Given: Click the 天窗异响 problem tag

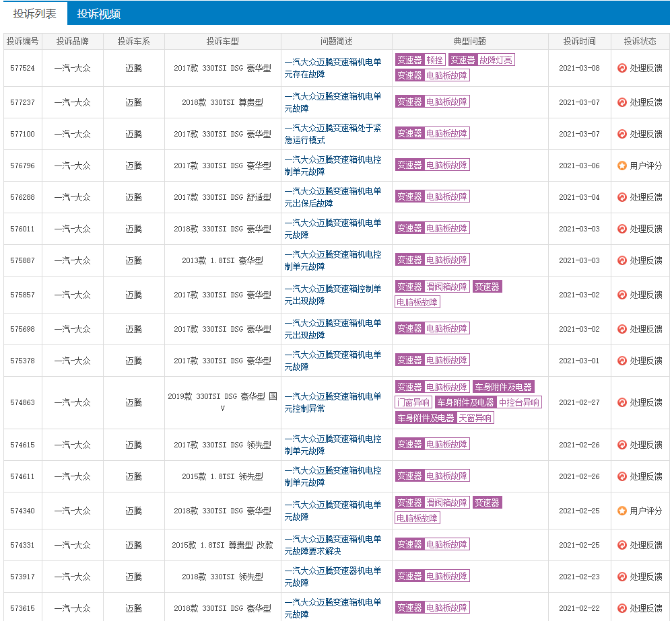Looking at the screenshot, I should tap(475, 418).
